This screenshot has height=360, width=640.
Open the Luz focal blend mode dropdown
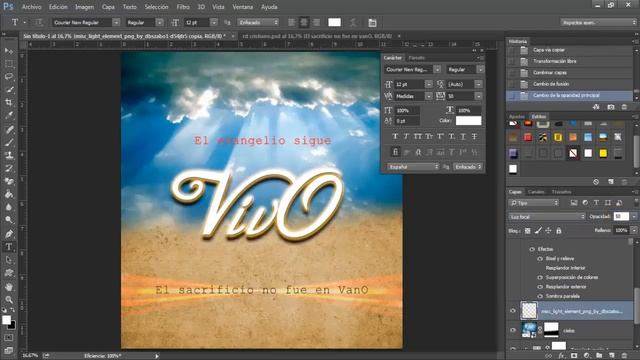point(547,217)
